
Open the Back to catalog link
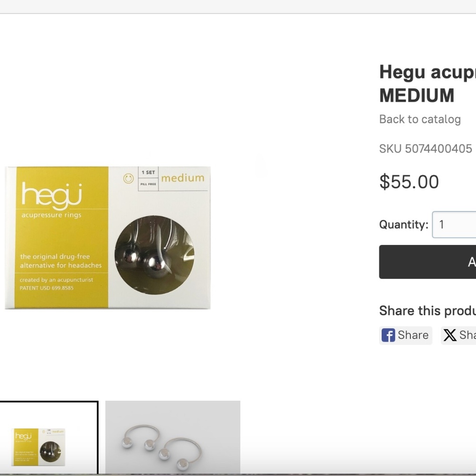click(420, 119)
